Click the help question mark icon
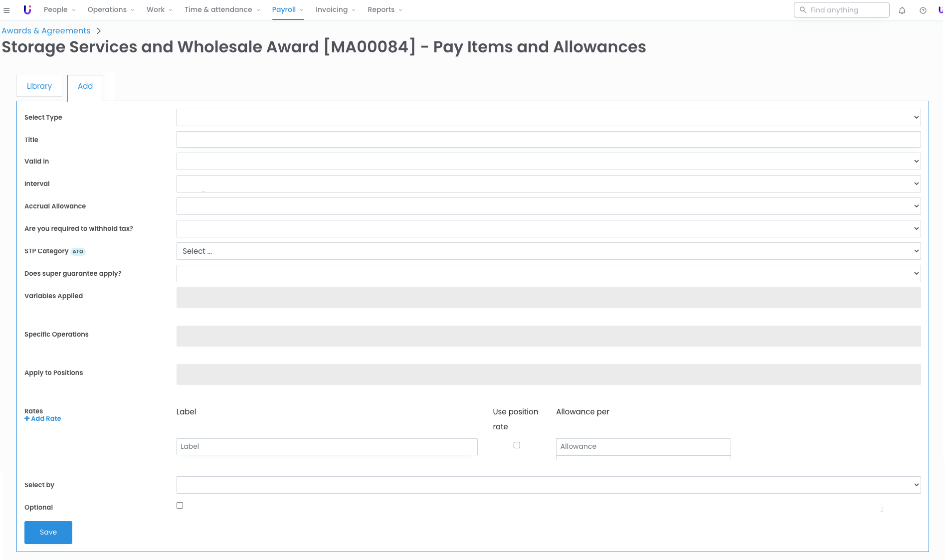Viewport: 945px width, 560px height. coord(923,10)
